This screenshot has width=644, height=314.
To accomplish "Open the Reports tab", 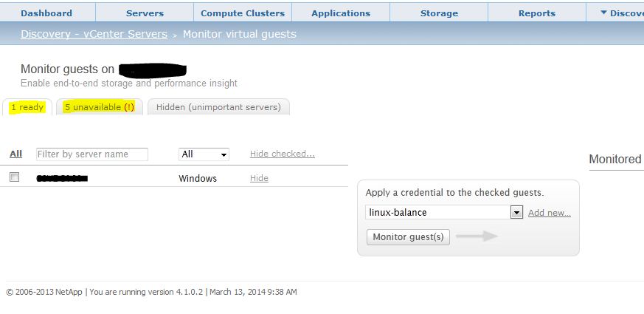I will [x=537, y=13].
